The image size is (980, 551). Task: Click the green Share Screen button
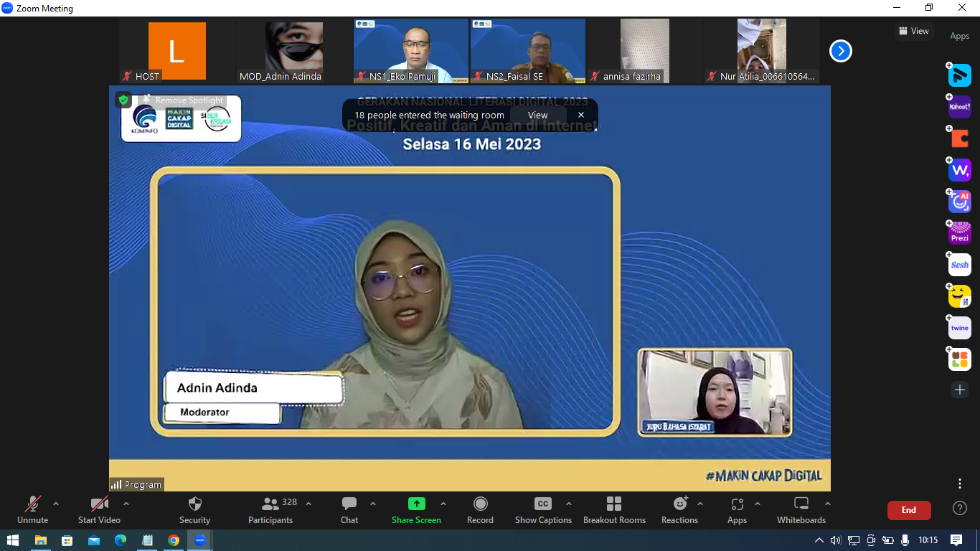(x=416, y=510)
